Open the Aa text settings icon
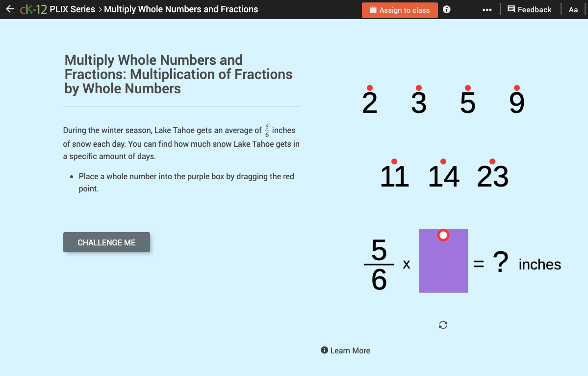Viewport: 588px width, 376px height. click(573, 9)
